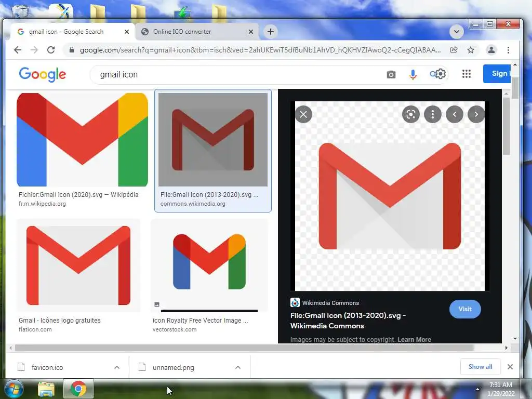Go to Google home via the logo
Image resolution: width=532 pixels, height=399 pixels.
(x=43, y=74)
